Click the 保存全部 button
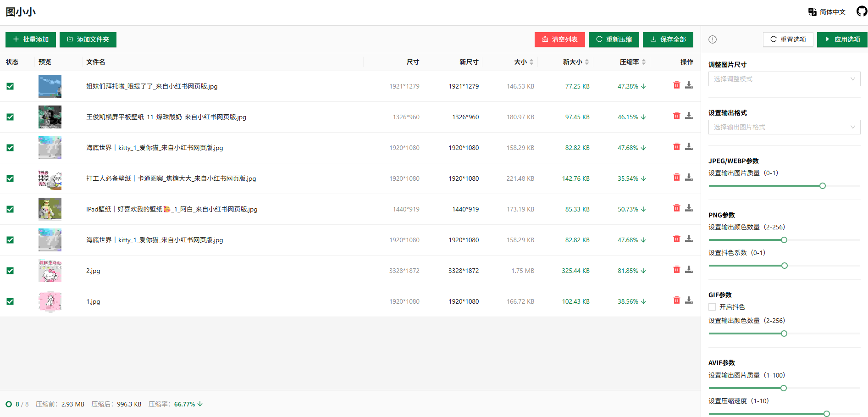868x417 pixels. coord(668,39)
